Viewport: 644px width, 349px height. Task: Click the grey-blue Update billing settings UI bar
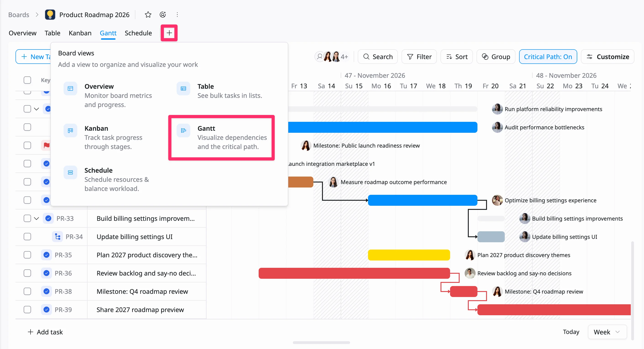(x=491, y=237)
